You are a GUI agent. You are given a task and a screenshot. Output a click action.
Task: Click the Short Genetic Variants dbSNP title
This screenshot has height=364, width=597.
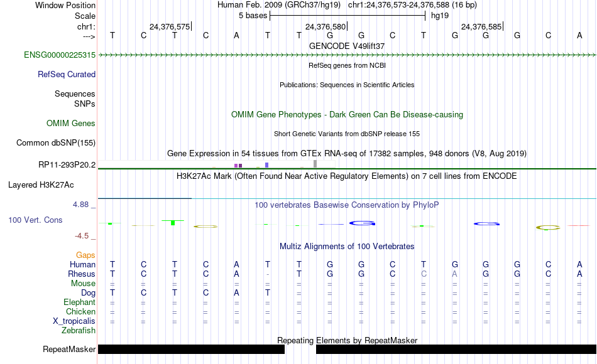[347, 134]
